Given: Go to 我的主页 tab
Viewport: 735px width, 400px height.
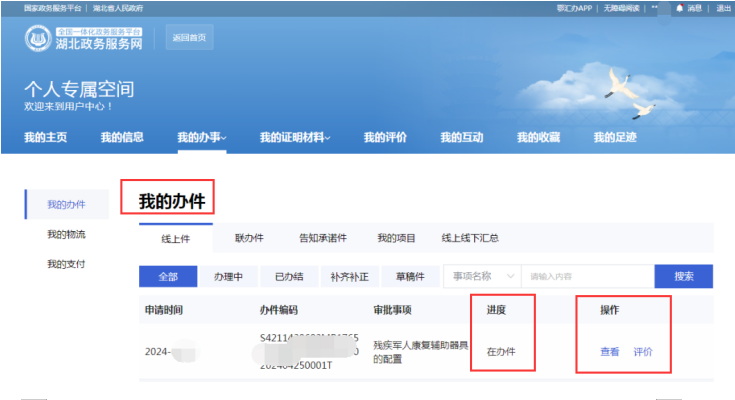Looking at the screenshot, I should click(45, 137).
